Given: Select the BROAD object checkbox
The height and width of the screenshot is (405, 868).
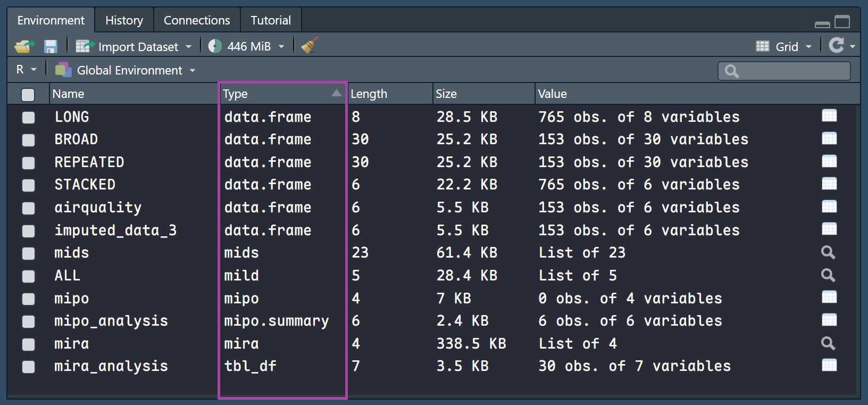Looking at the screenshot, I should pos(28,140).
